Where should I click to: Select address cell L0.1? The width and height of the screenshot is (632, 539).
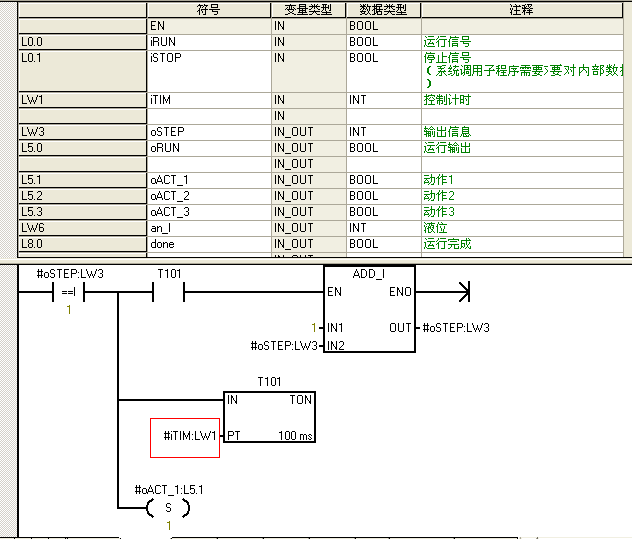(82, 71)
